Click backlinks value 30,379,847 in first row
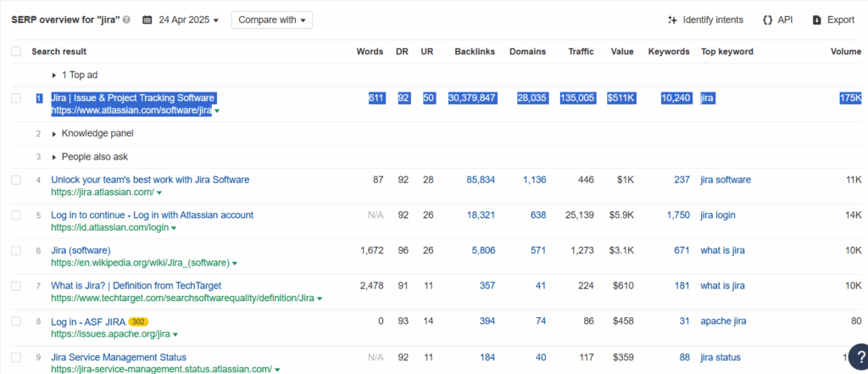This screenshot has width=868, height=374. (x=472, y=98)
